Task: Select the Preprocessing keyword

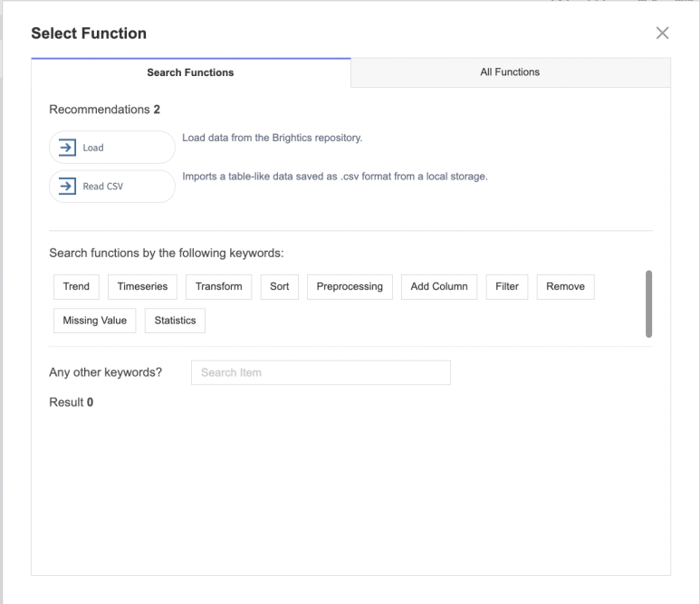Action: pyautogui.click(x=350, y=287)
